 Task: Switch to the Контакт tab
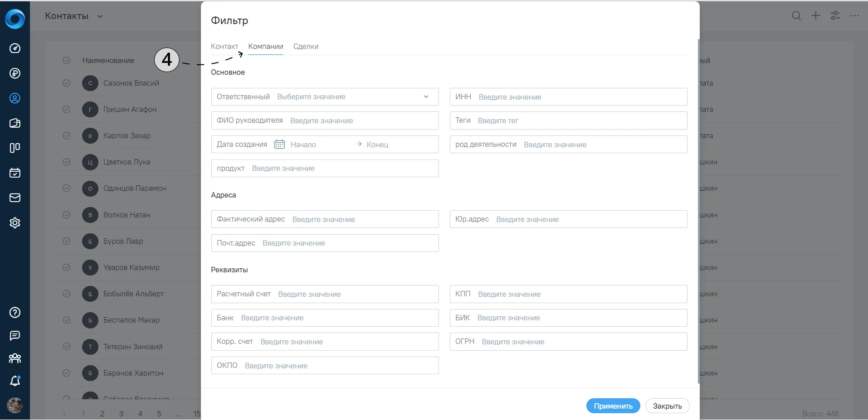click(224, 46)
